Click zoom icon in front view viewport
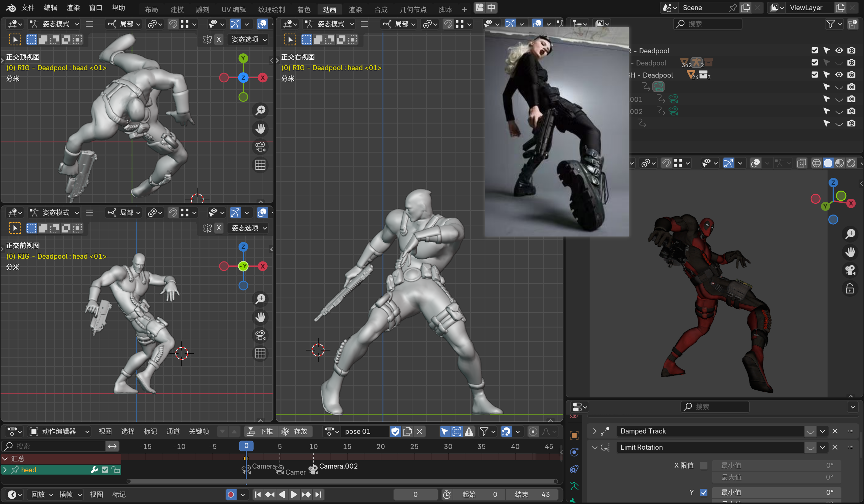The width and height of the screenshot is (864, 504). coord(261,299)
